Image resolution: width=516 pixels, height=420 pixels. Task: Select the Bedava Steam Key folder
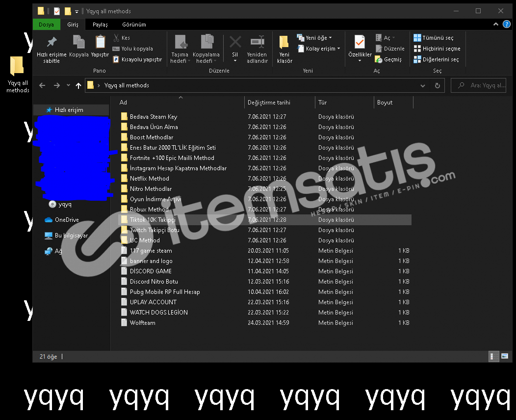tap(154, 117)
